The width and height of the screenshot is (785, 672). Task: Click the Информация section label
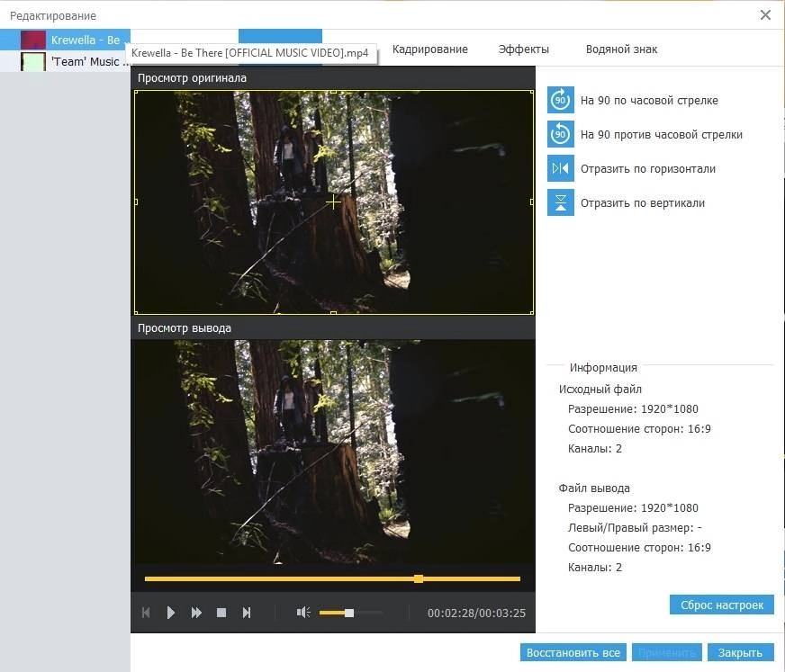pos(603,367)
